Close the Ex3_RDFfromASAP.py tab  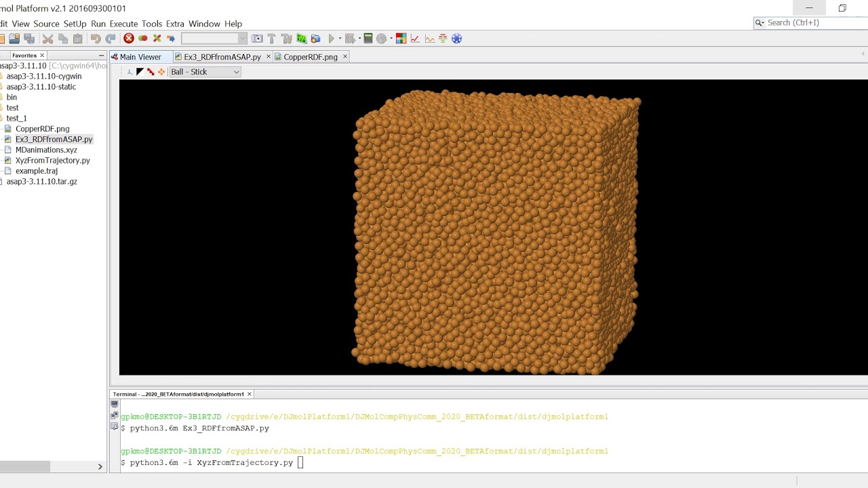tap(269, 57)
